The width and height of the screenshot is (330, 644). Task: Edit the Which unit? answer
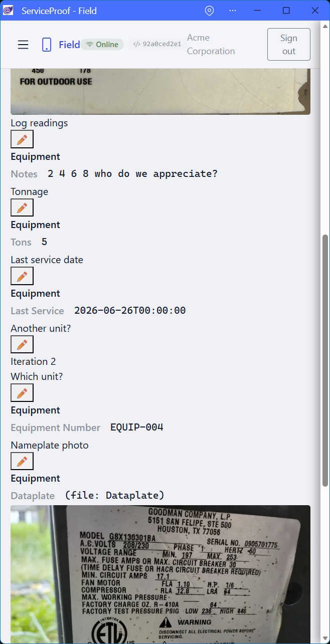coord(22,393)
